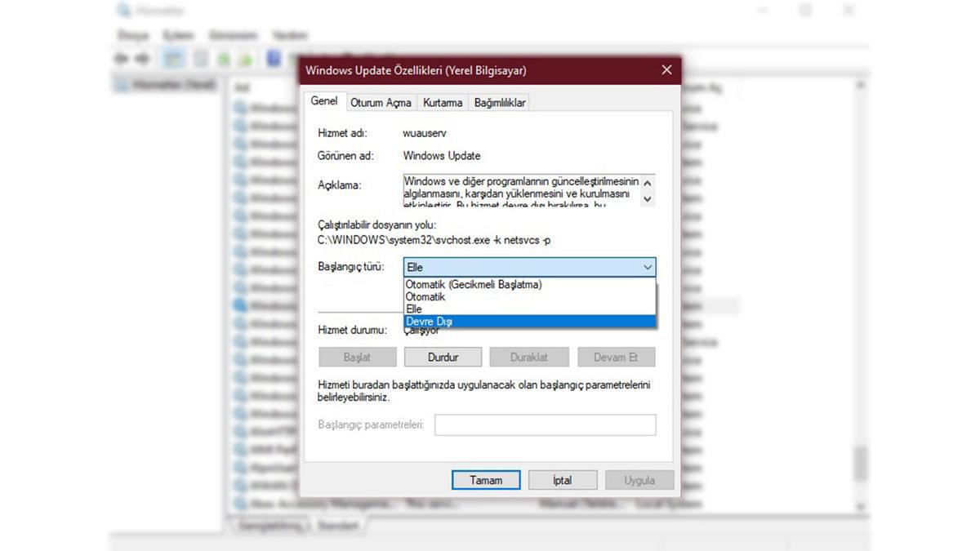Open the Bağımlılıklar tab
Image resolution: width=980 pixels, height=551 pixels.
tap(499, 102)
